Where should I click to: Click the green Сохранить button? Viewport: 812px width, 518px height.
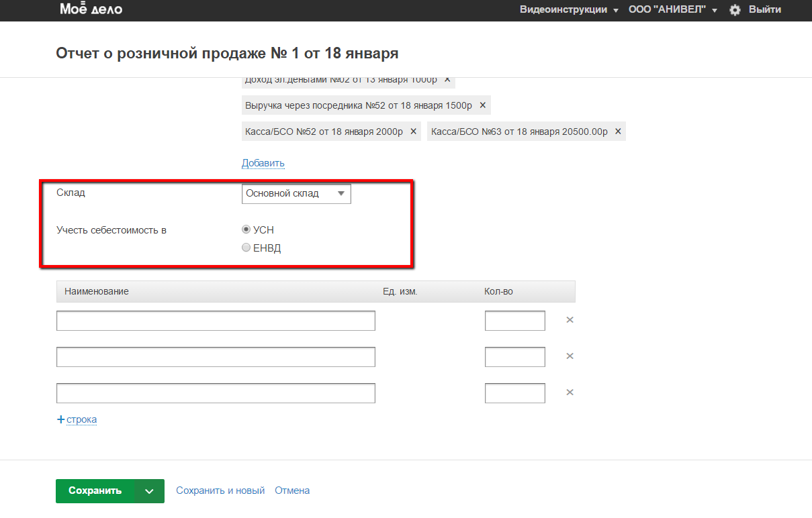[95, 491]
